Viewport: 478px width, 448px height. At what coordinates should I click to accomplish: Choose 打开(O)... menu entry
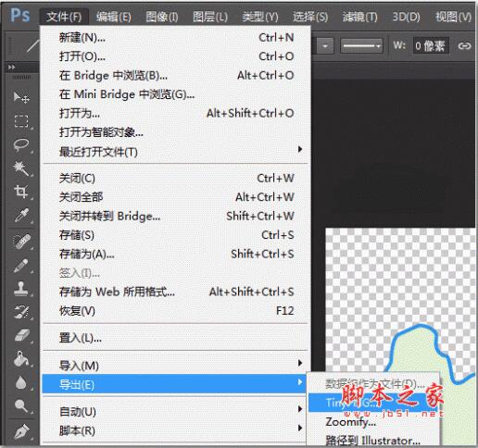tap(176, 56)
